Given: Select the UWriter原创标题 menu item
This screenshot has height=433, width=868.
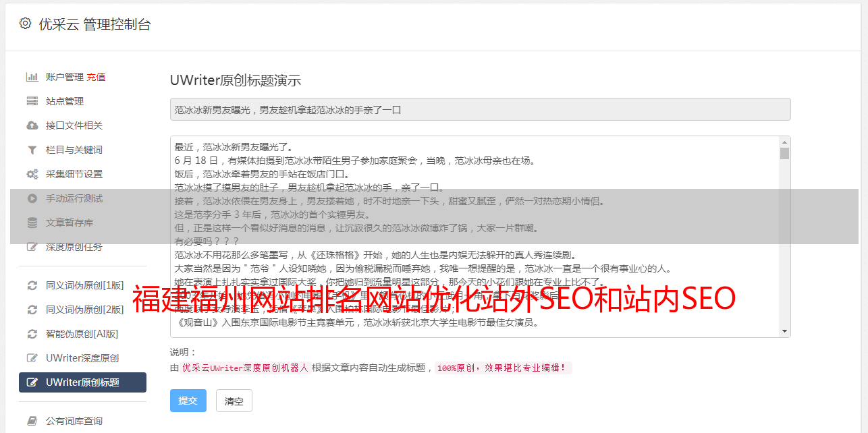Looking at the screenshot, I should coord(82,382).
